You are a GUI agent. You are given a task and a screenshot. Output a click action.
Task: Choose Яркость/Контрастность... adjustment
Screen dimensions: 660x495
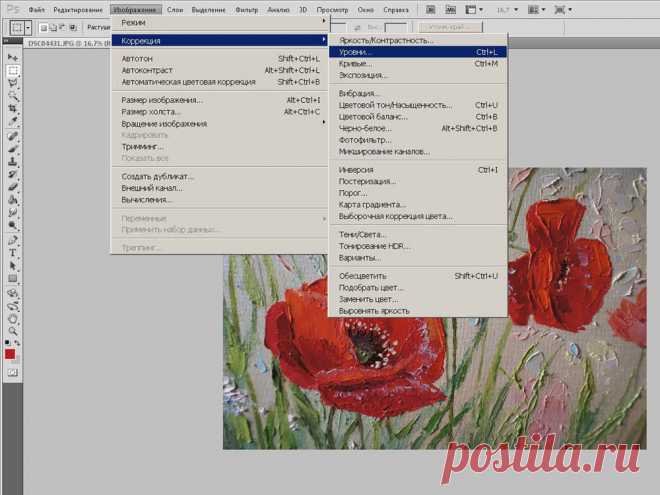(418, 40)
